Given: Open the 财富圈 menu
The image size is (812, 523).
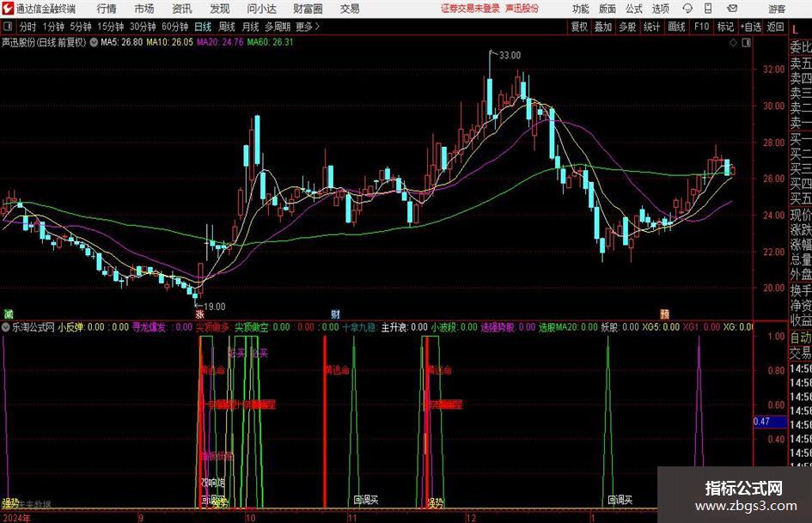Looking at the screenshot, I should [308, 9].
